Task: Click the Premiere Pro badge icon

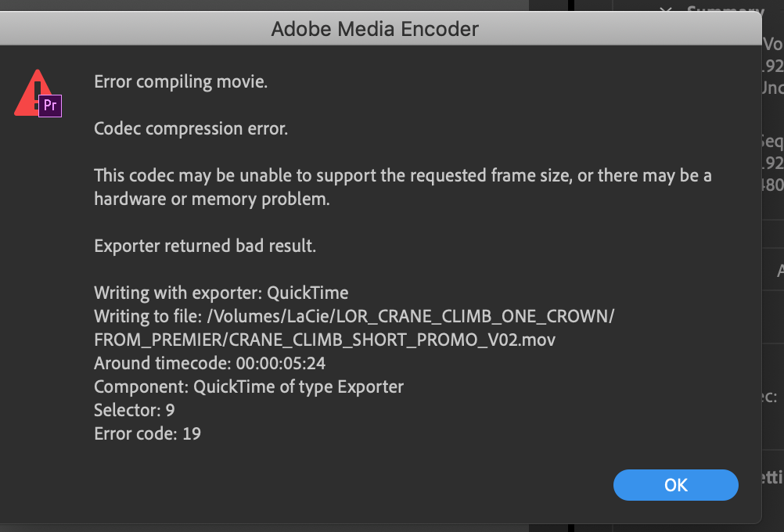Action: (x=52, y=105)
